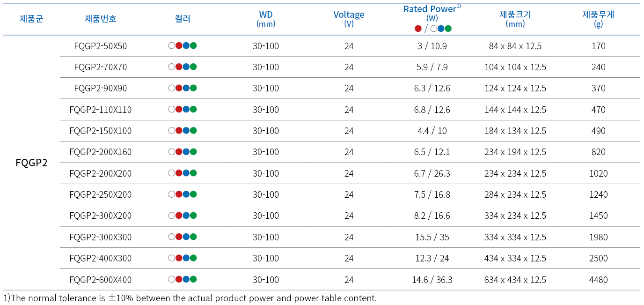Select the blue dot in the FQGP2-200X200 row
The height and width of the screenshot is (305, 644).
[x=186, y=173]
